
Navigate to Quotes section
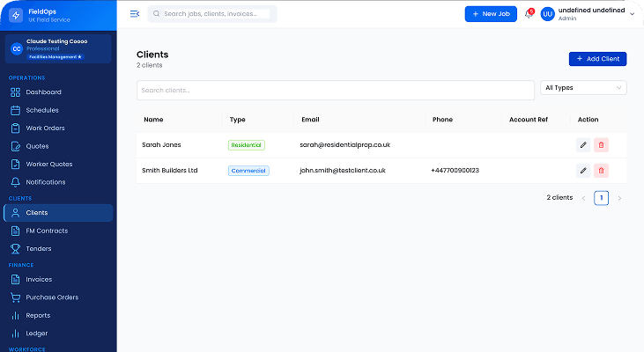point(58,146)
